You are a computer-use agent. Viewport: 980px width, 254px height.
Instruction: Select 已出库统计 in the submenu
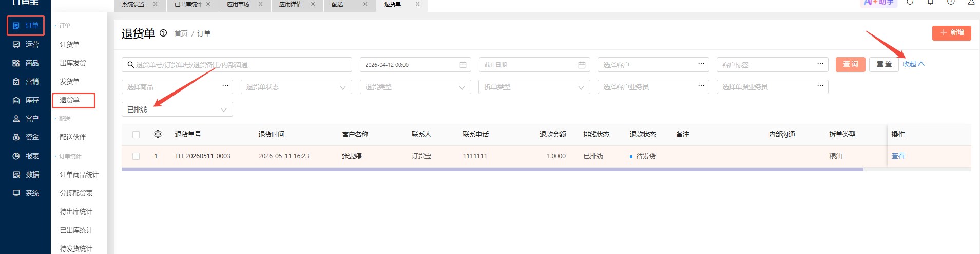[x=76, y=230]
